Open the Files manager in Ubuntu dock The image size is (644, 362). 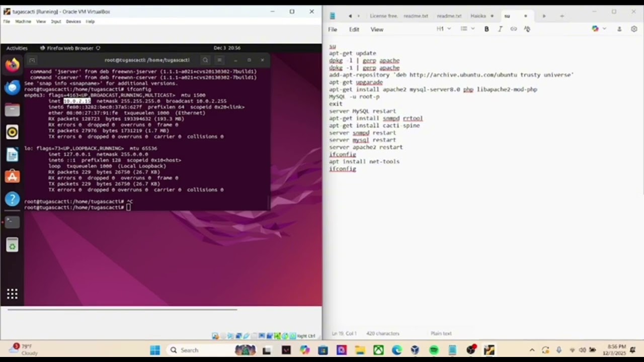pos(12,110)
